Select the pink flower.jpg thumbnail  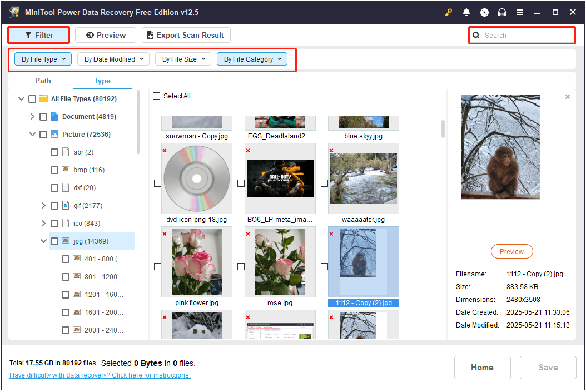[197, 262]
